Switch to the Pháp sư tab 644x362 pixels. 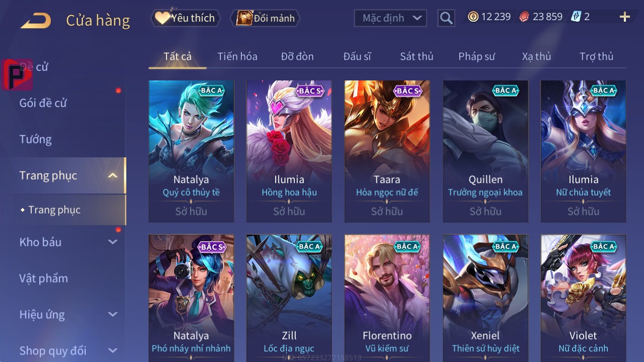tap(476, 56)
